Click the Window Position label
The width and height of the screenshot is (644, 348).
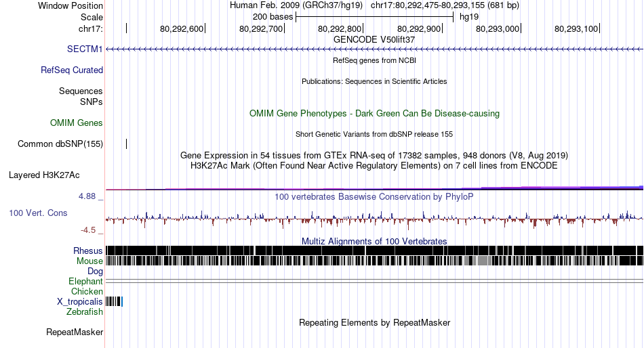pos(71,5)
